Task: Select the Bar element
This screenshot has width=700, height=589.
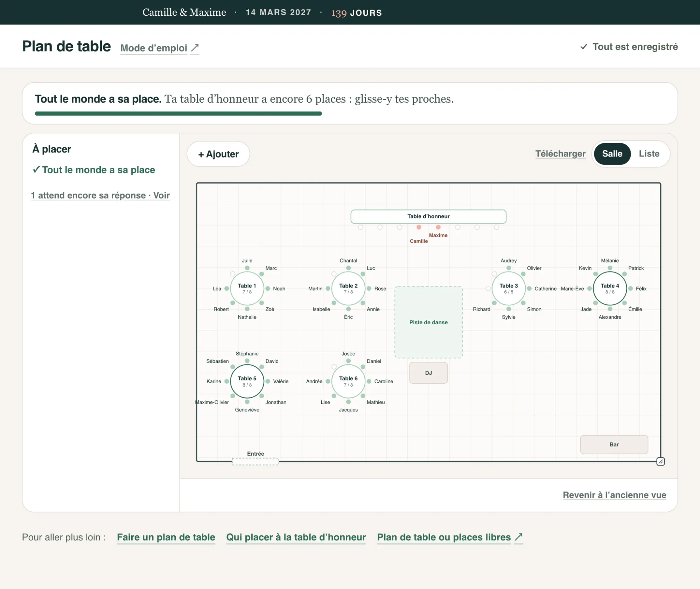Action: coord(614,444)
